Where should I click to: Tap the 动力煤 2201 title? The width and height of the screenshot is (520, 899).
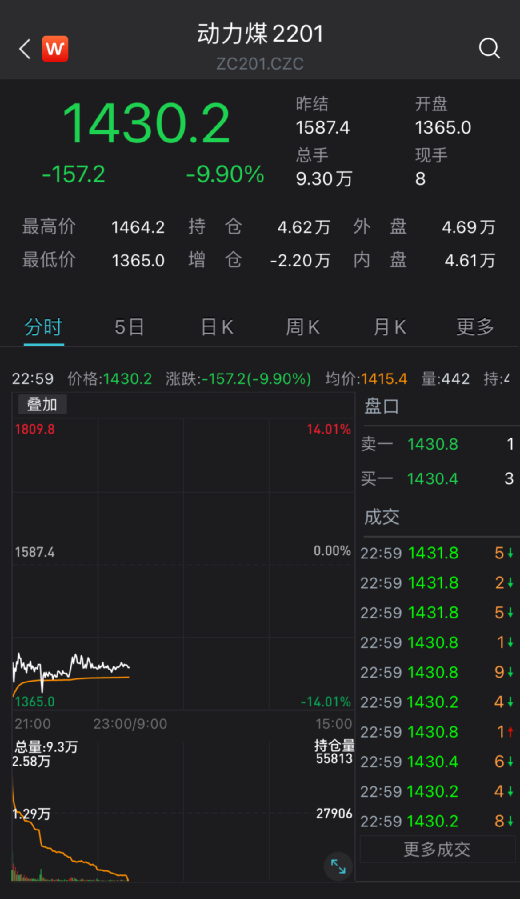tap(260, 34)
